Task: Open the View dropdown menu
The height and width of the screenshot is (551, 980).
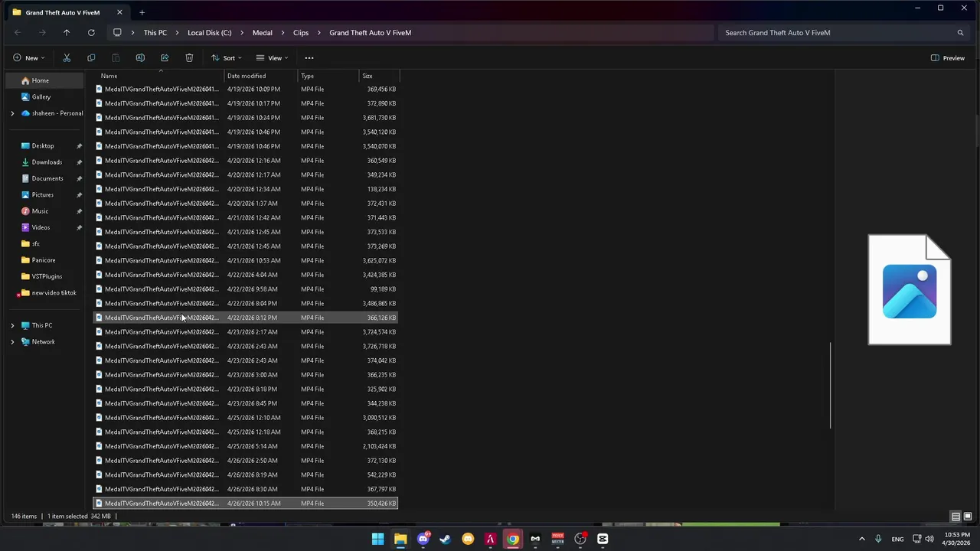Action: tap(273, 57)
